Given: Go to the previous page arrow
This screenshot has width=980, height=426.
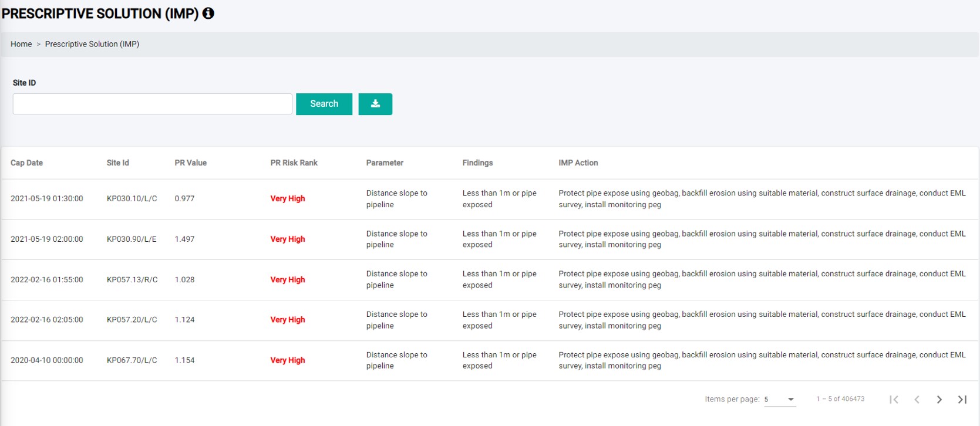Looking at the screenshot, I should coord(917,400).
